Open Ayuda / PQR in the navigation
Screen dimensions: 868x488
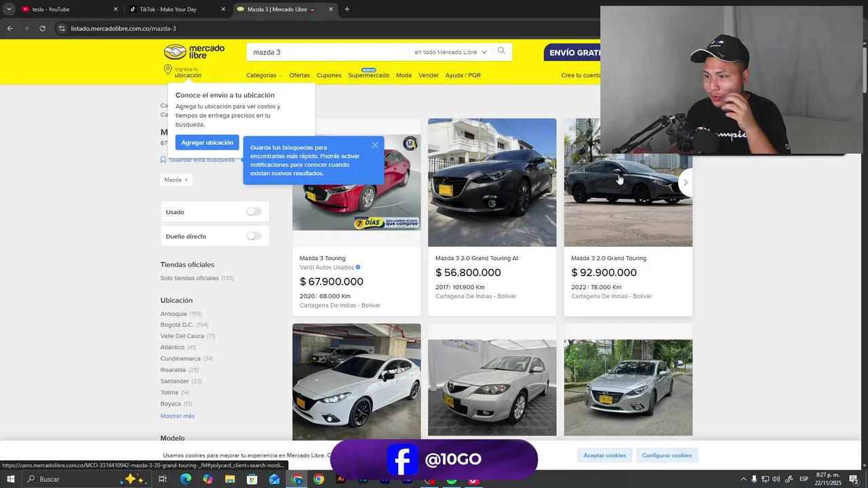pos(463,75)
